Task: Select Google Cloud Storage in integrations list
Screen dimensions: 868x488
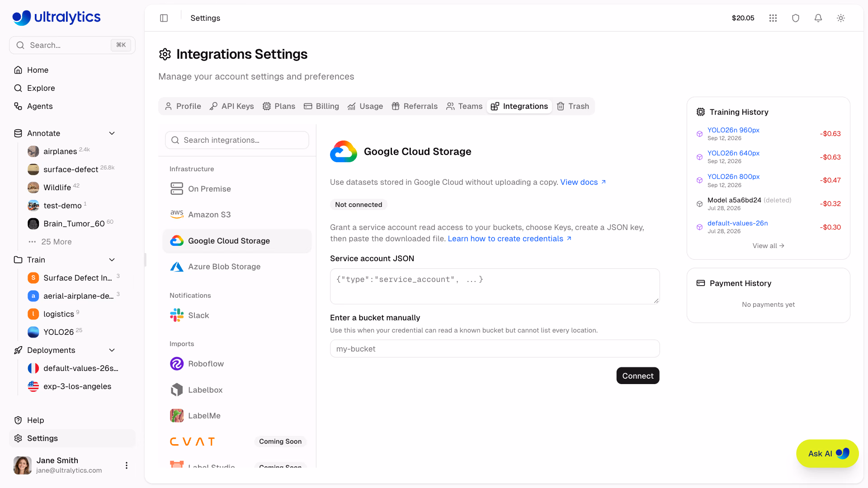Action: 237,241
